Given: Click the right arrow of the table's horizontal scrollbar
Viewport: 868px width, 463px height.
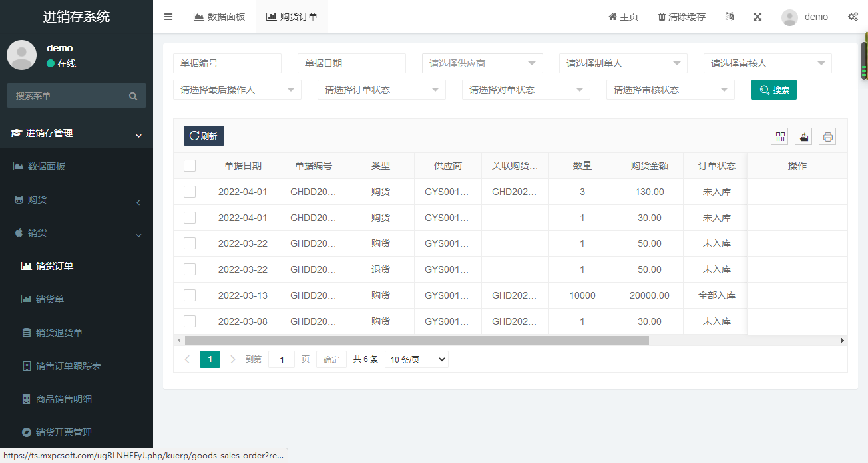Looking at the screenshot, I should tap(843, 340).
